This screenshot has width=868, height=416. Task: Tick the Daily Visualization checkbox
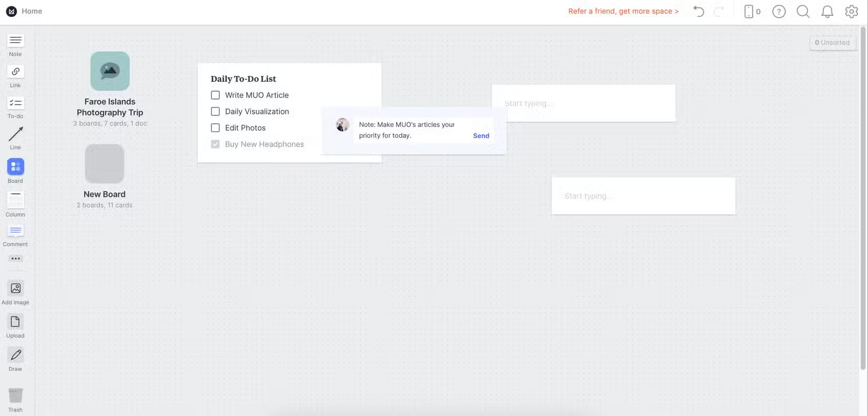215,112
